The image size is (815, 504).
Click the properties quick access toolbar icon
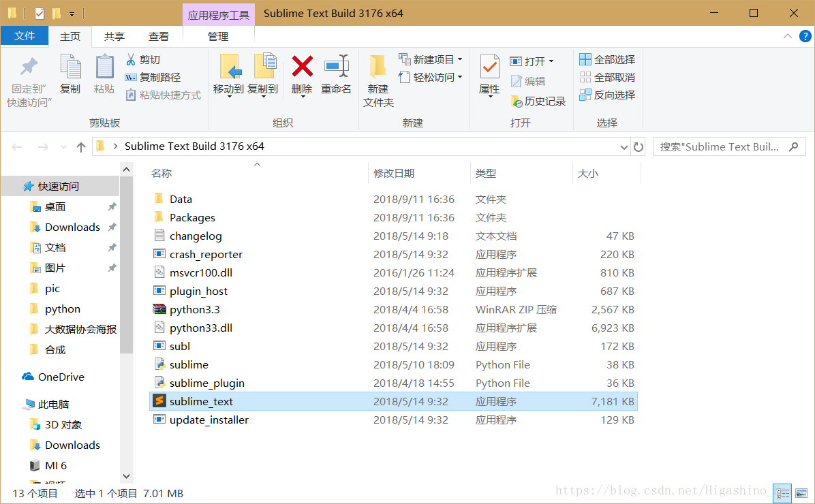(40, 14)
